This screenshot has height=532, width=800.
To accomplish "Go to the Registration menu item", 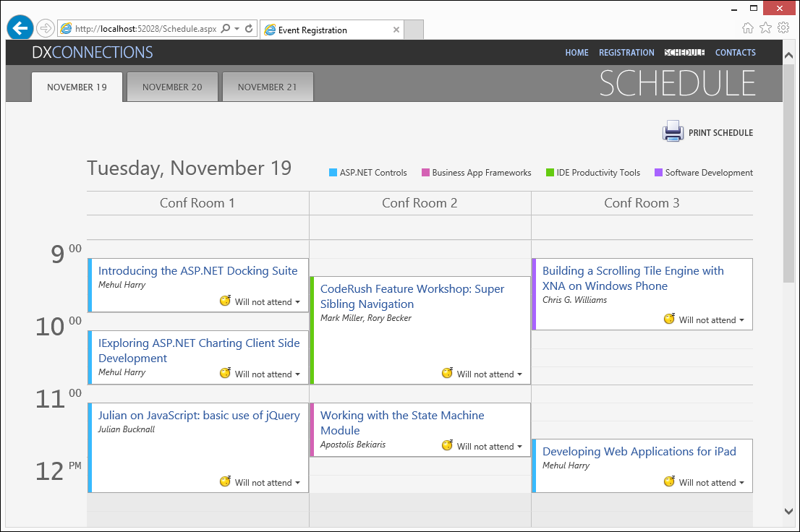I will point(626,53).
